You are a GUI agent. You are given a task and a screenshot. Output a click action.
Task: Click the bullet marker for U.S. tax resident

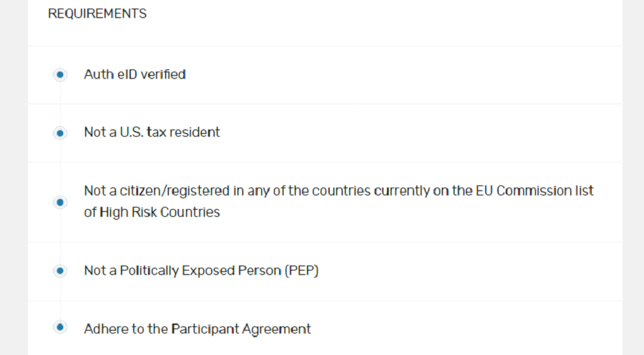pos(60,132)
